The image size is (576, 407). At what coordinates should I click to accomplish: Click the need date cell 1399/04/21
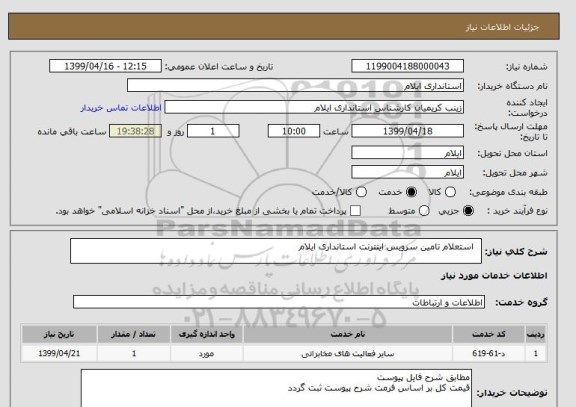tap(59, 353)
